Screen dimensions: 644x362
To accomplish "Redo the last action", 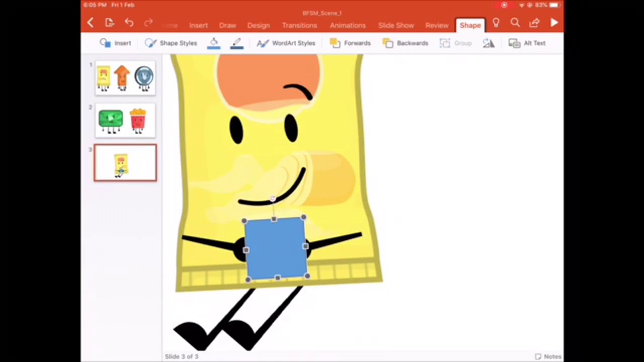I will pyautogui.click(x=148, y=23).
